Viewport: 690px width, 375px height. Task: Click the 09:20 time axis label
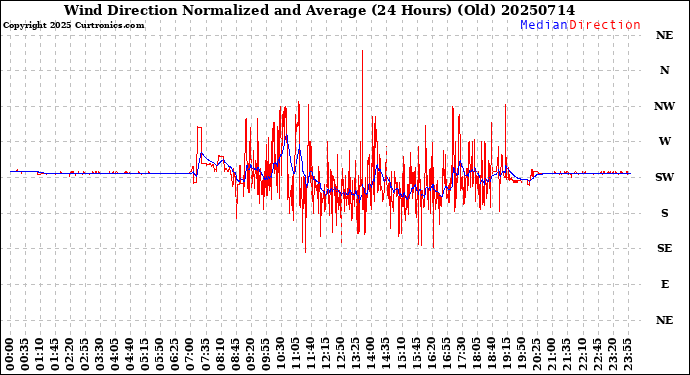[251, 354]
